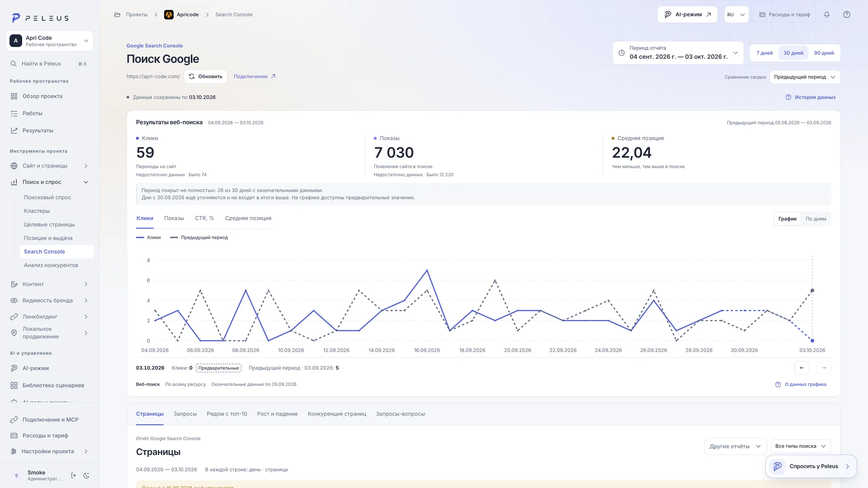Toggle the Клики legend series

148,238
